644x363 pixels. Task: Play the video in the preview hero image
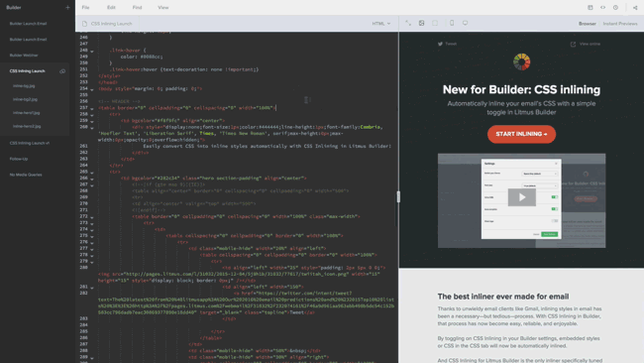coord(521,197)
